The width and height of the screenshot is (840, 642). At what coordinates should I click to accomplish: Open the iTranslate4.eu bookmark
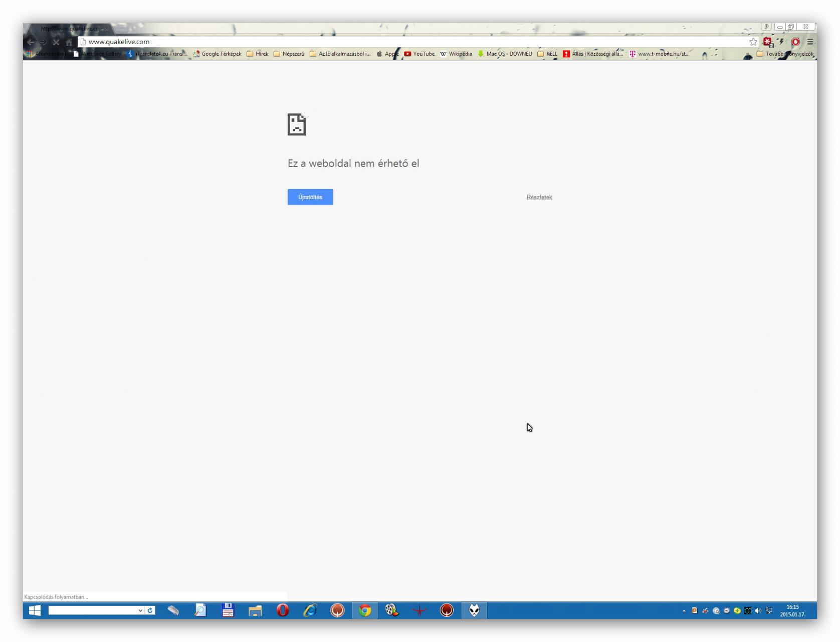[157, 54]
